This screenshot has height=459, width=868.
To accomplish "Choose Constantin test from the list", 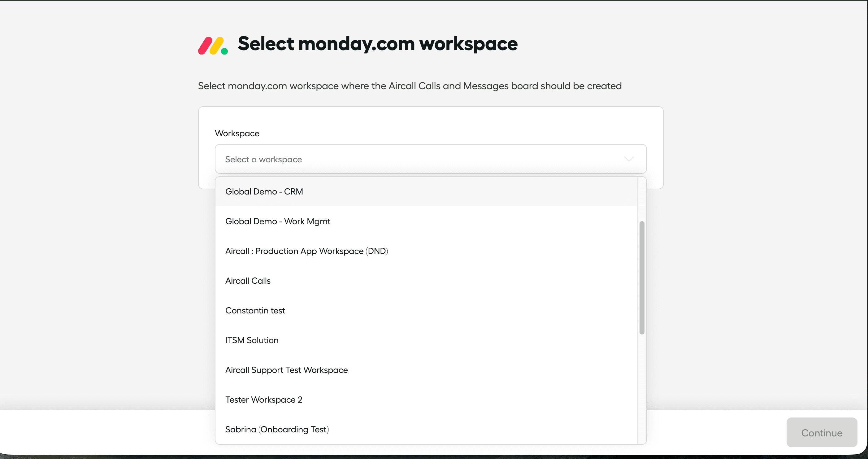I will [x=426, y=310].
